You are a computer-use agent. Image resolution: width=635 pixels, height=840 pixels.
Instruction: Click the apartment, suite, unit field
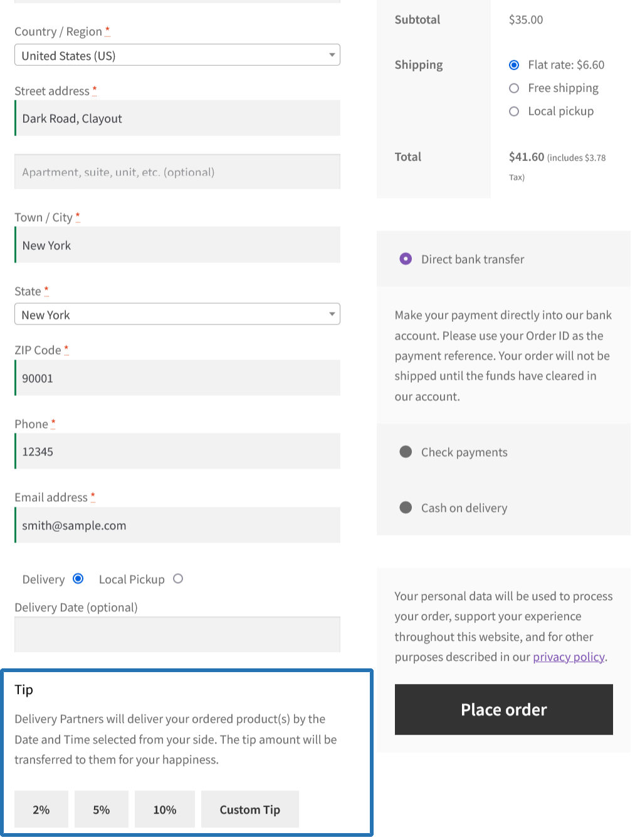[x=177, y=172]
